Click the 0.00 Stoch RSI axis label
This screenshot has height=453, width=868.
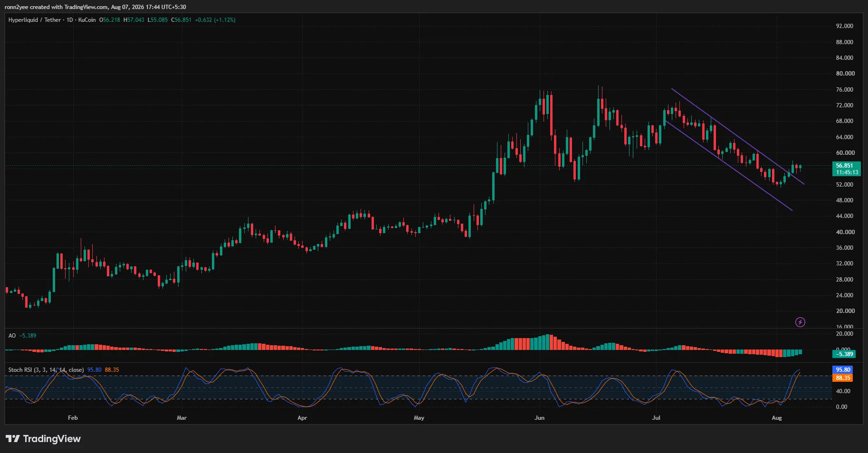tap(841, 407)
